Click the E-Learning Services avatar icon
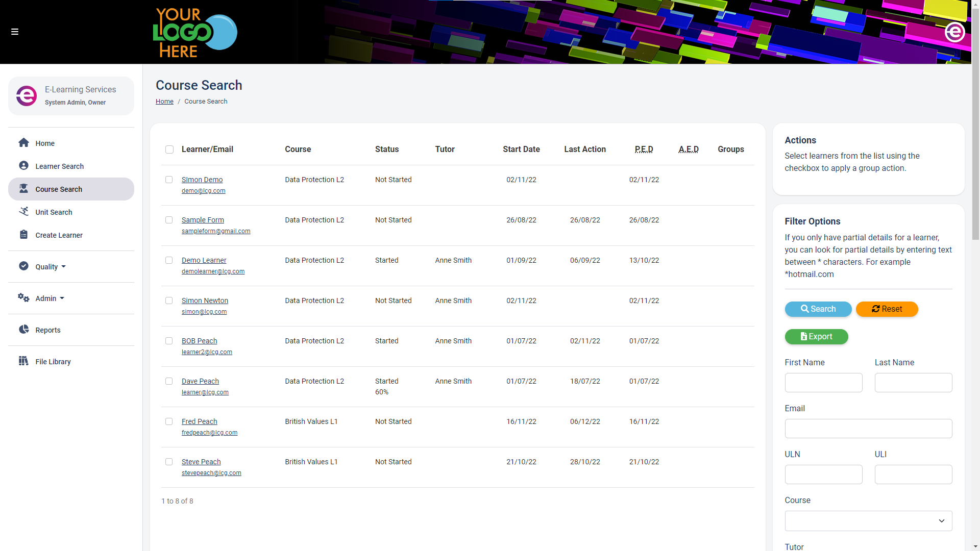 pyautogui.click(x=27, y=95)
